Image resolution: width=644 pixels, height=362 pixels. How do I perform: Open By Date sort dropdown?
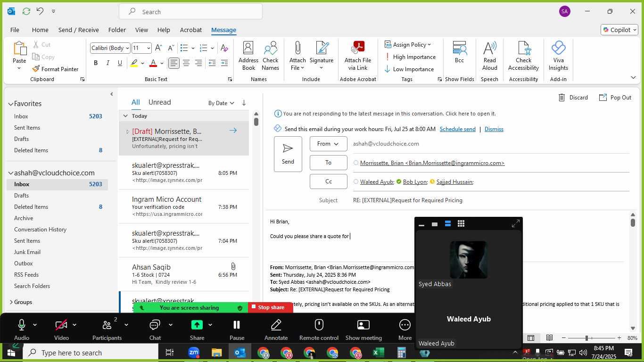[x=221, y=103]
